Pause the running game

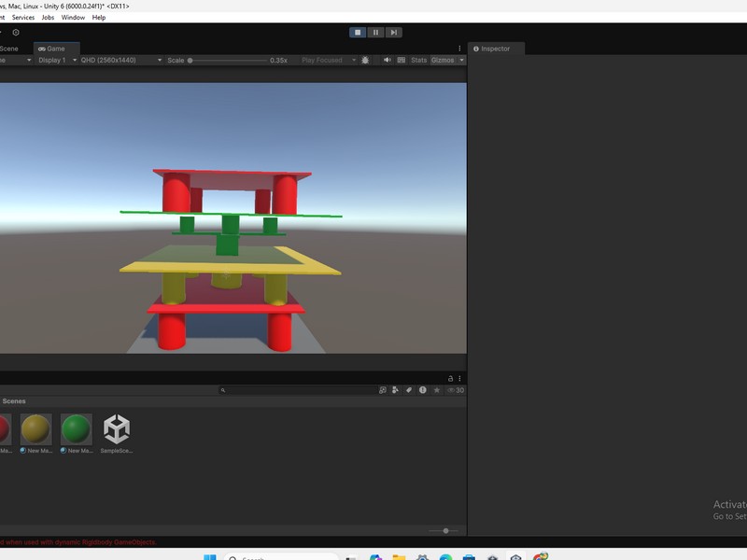point(376,32)
